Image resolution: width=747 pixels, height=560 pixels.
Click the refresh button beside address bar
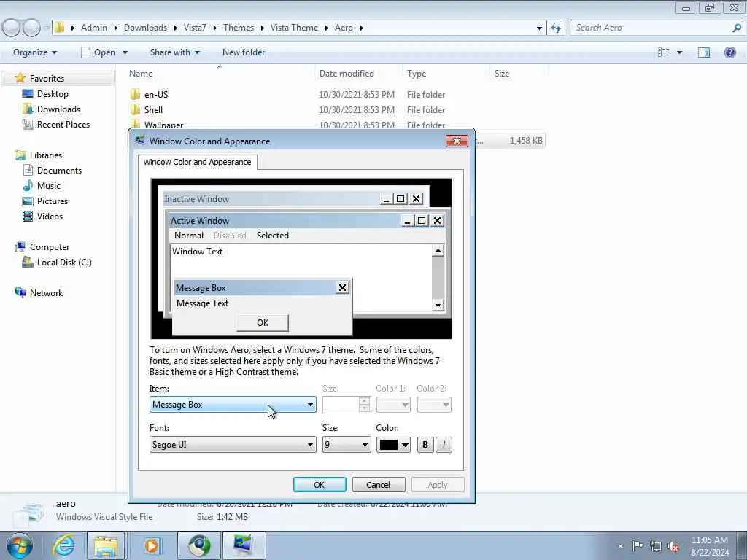556,28
